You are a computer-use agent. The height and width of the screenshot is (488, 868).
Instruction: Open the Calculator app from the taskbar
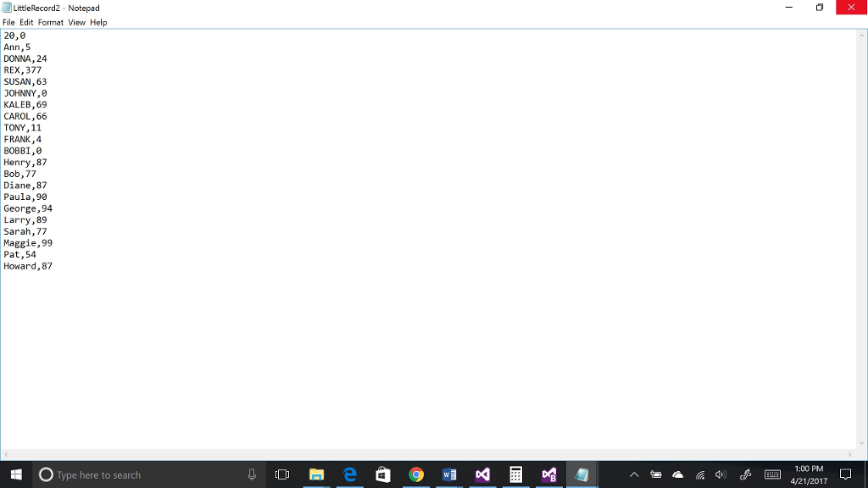coord(515,474)
